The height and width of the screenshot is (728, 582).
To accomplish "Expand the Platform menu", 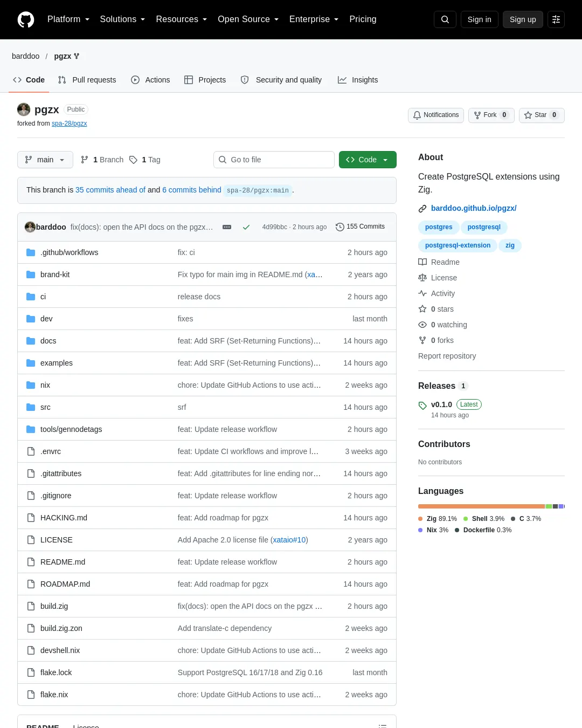I will (x=68, y=19).
